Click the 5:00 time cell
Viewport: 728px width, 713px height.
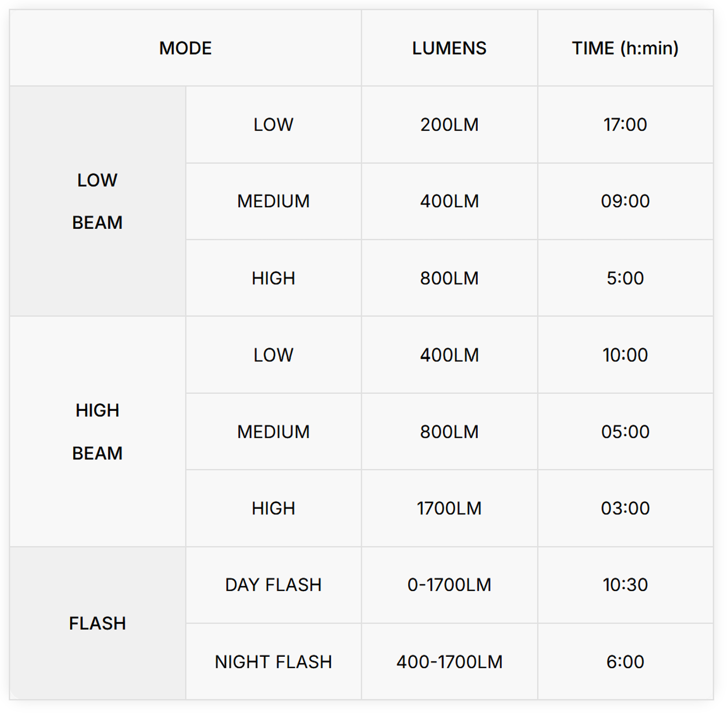625,278
